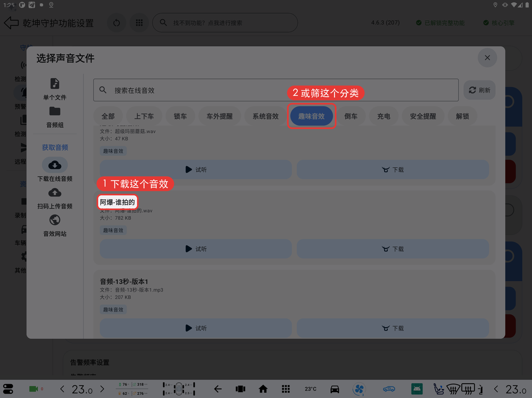The width and height of the screenshot is (532, 398).
Task: Toggle the seat heating icon
Action: [439, 389]
